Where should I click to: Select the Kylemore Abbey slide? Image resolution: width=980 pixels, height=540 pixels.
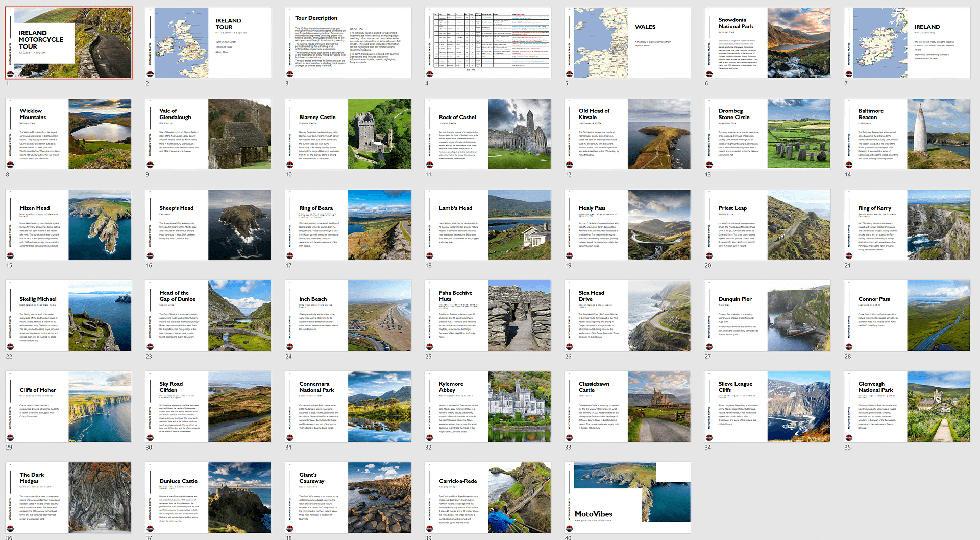[488, 407]
